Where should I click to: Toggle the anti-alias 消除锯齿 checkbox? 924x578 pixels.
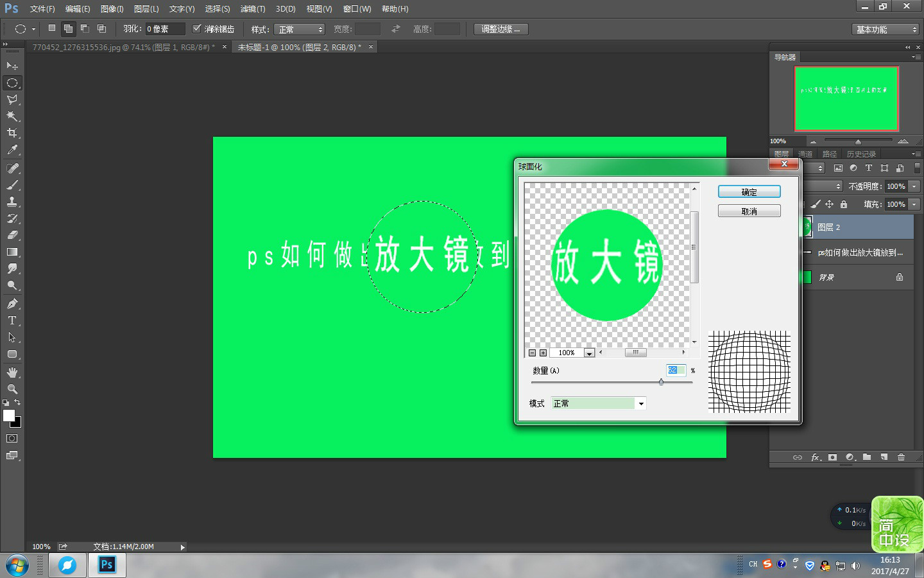point(197,28)
